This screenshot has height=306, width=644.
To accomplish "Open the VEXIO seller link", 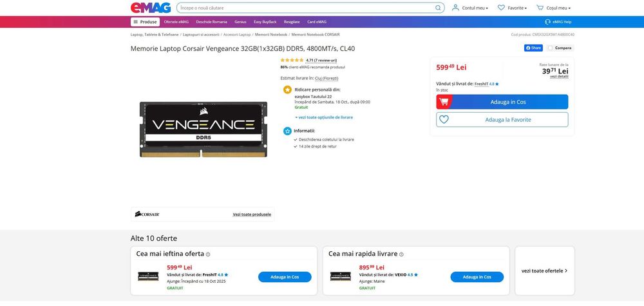I will point(401,274).
